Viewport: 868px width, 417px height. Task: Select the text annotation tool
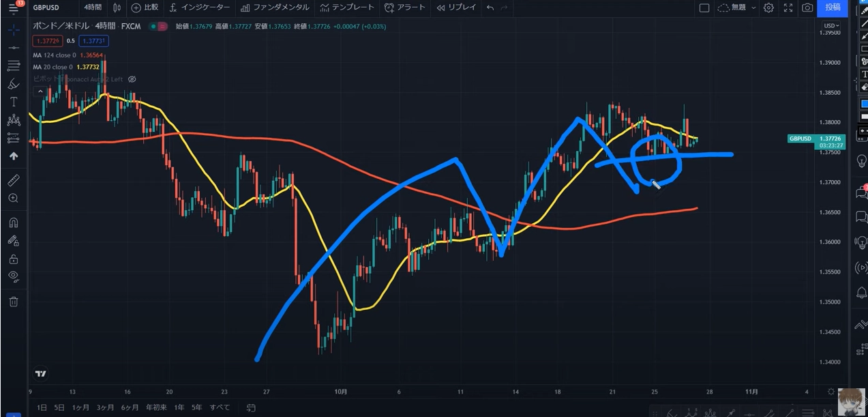[13, 102]
